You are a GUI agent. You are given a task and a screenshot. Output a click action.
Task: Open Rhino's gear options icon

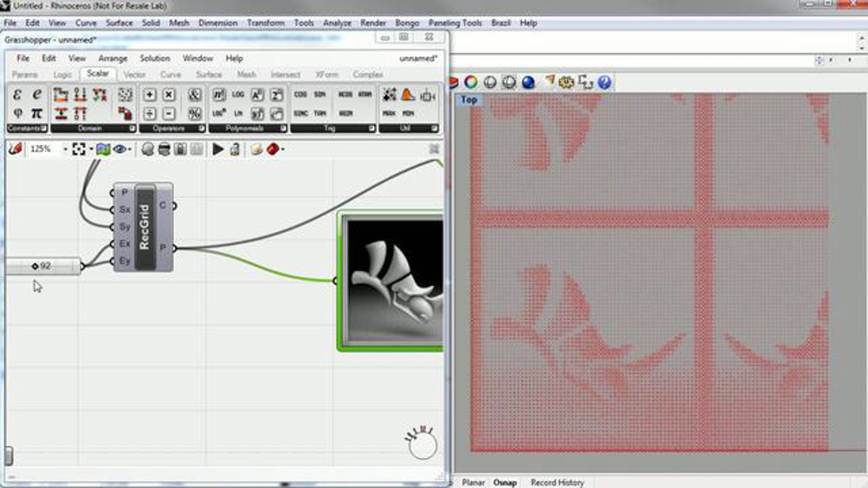[566, 82]
